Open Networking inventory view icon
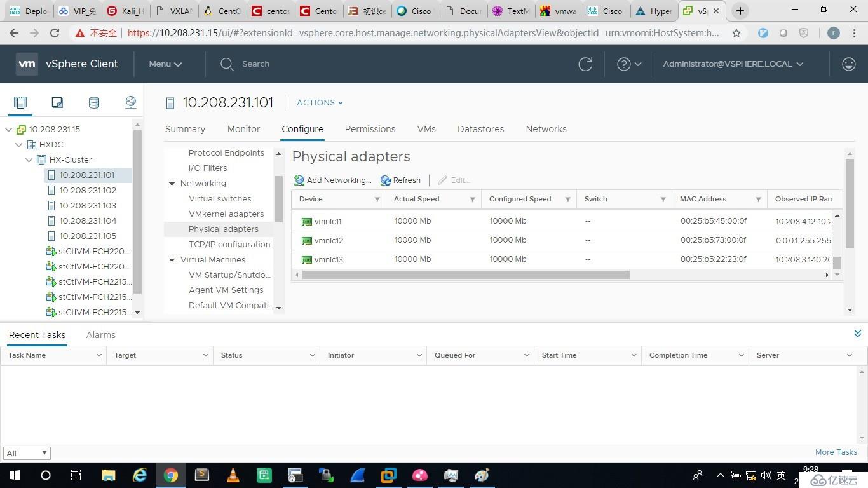Image resolution: width=868 pixels, height=488 pixels. coord(131,102)
